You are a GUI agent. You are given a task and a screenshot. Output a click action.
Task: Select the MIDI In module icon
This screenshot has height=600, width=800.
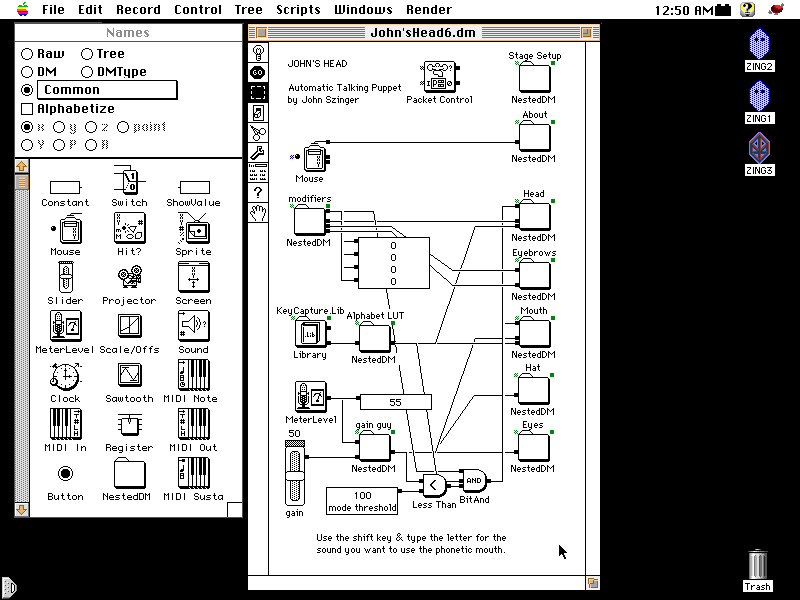(65, 423)
